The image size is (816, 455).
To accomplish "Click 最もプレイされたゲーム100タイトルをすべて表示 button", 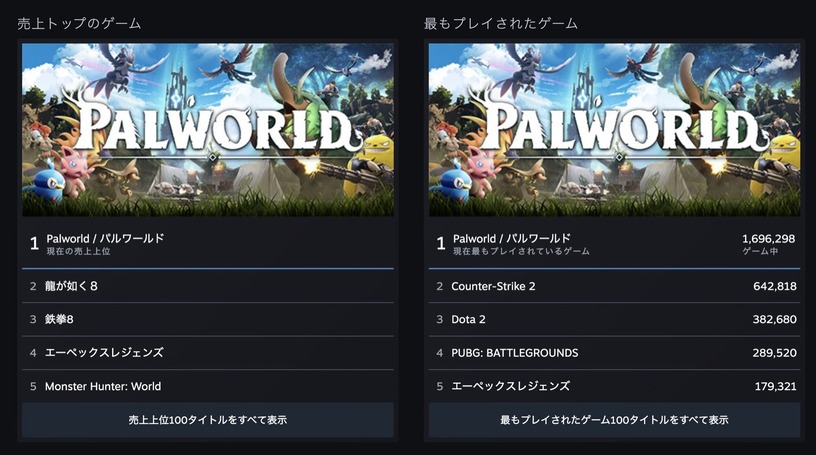I will coord(614,420).
